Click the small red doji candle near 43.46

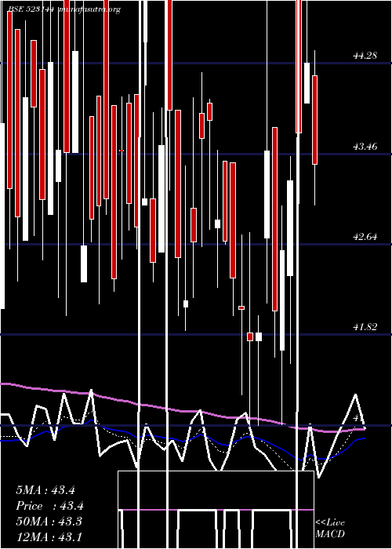[x=122, y=151]
